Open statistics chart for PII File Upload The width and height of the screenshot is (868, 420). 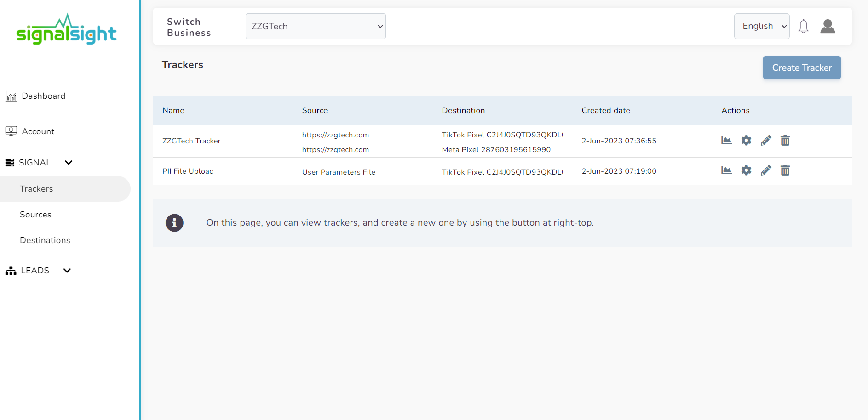tap(726, 170)
